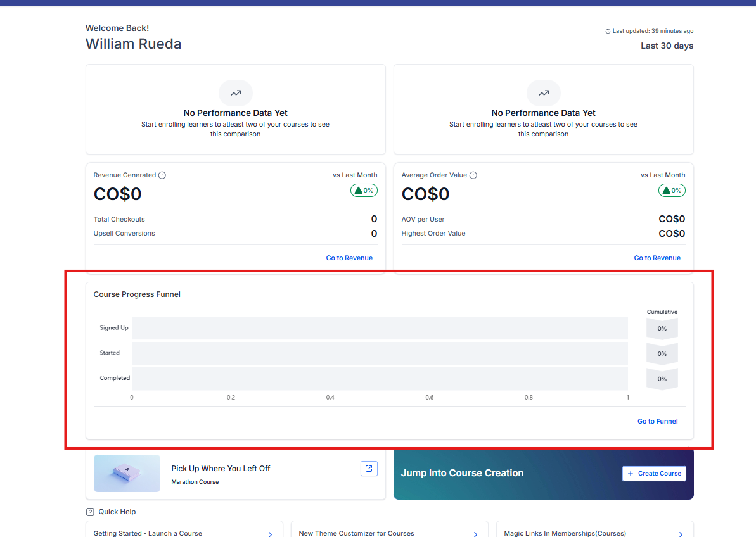Click the trend icon in right performance card
Image resolution: width=756 pixels, height=537 pixels.
tap(544, 93)
